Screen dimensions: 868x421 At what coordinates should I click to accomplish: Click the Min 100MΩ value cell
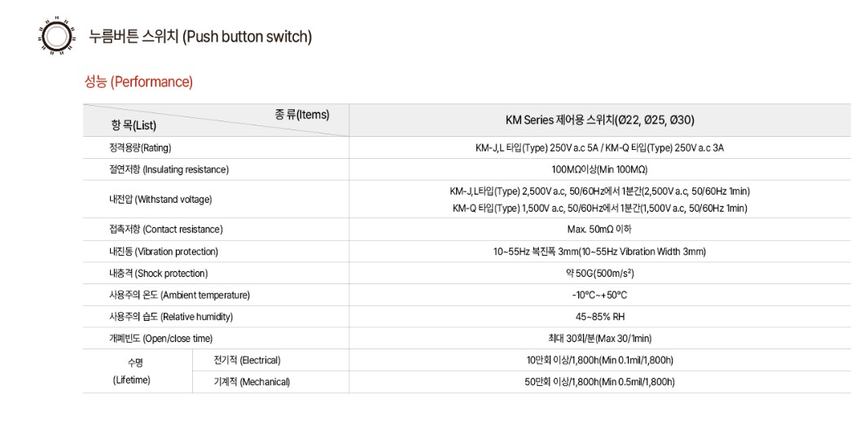point(599,169)
